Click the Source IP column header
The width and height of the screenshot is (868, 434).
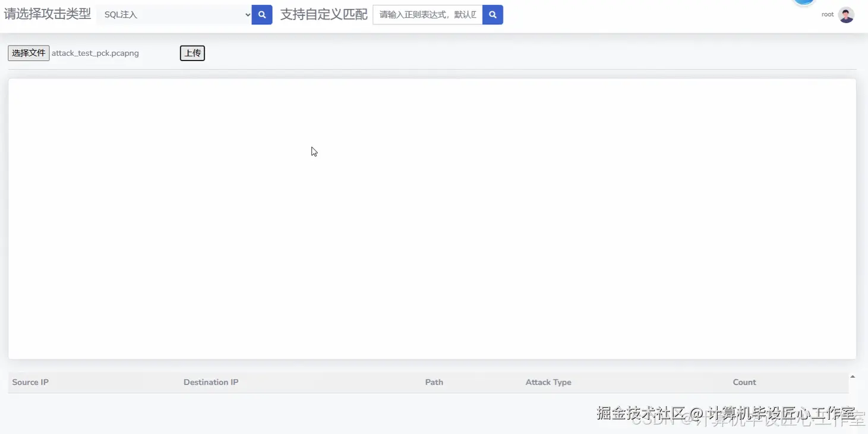point(30,382)
